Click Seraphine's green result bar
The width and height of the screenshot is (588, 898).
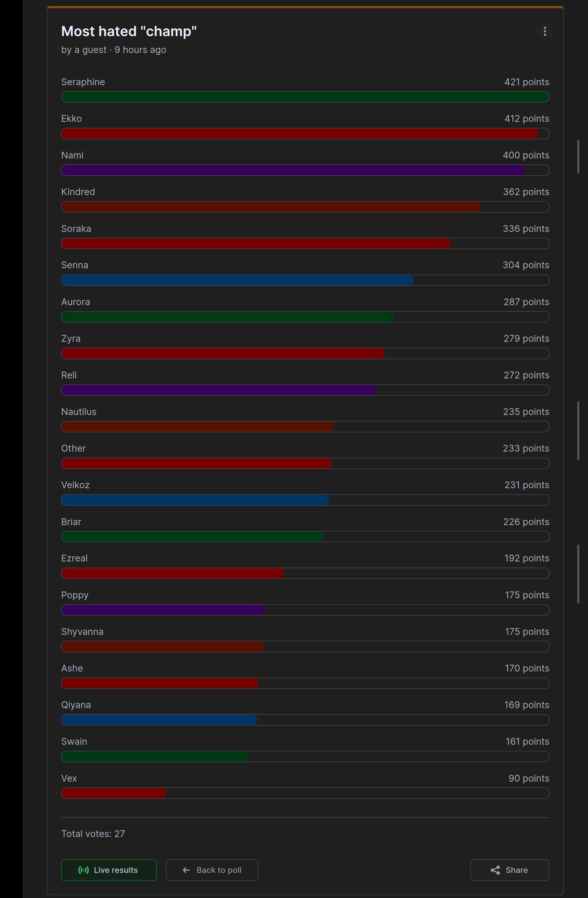[x=305, y=97]
